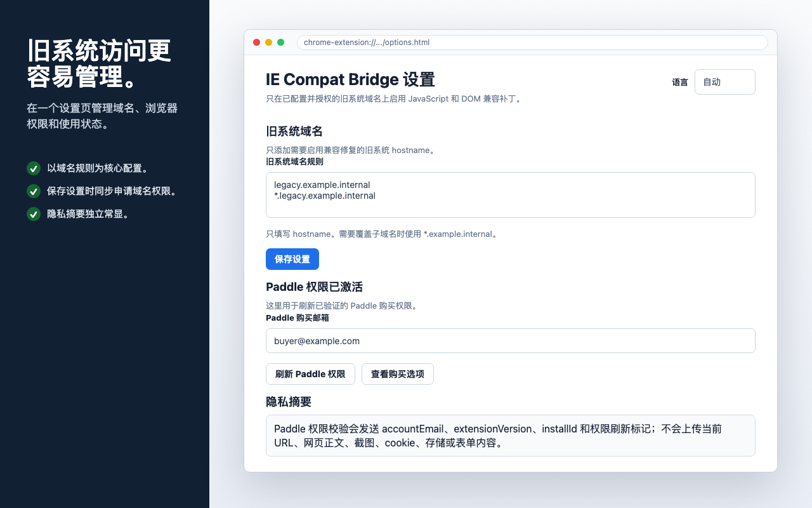812x508 pixels.
Task: Click the 保存设置 button
Action: pyautogui.click(x=292, y=259)
